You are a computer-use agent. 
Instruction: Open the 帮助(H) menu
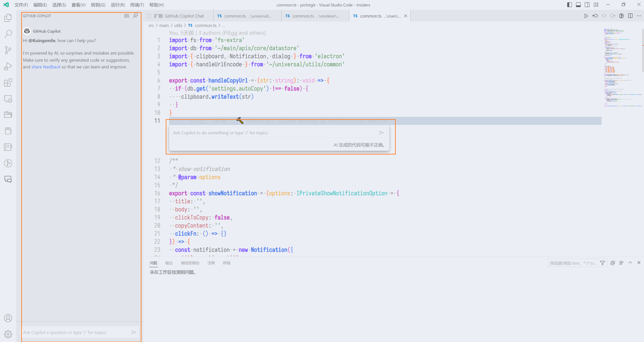pos(157,5)
